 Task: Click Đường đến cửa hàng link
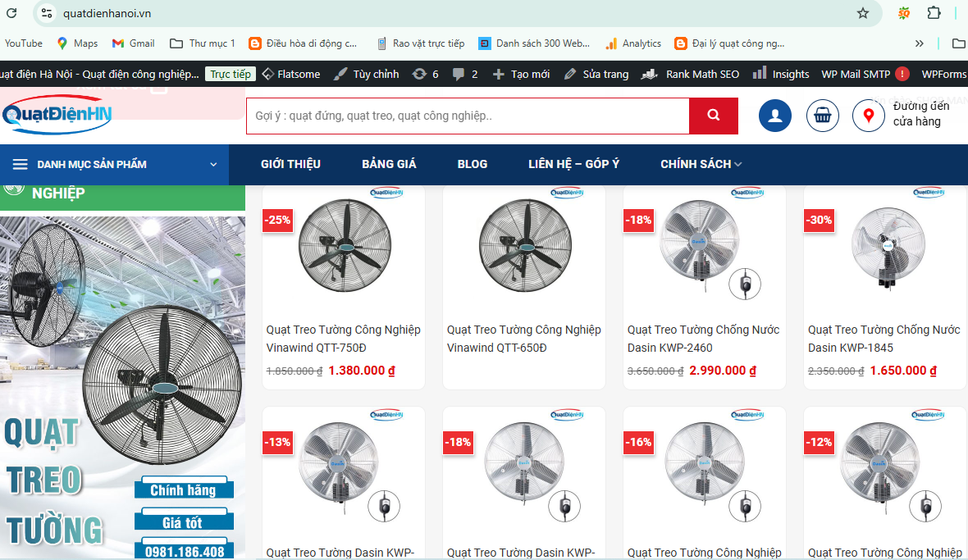[x=921, y=114]
